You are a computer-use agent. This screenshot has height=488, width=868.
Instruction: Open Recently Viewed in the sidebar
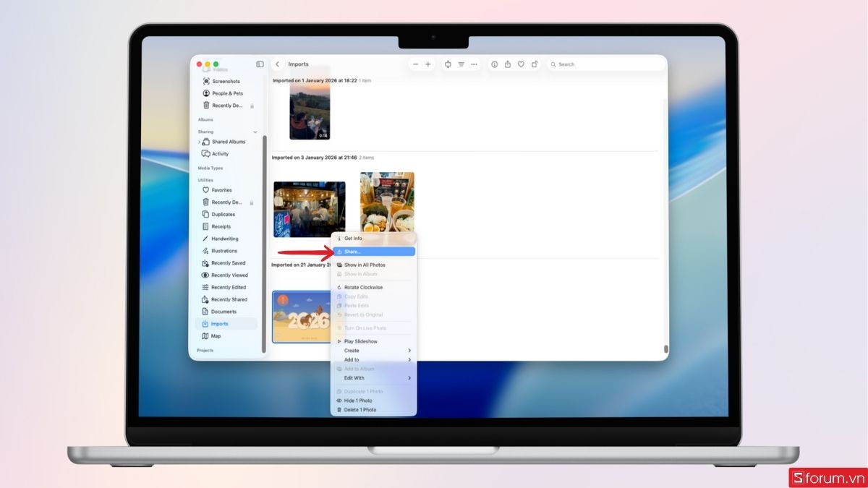point(226,275)
